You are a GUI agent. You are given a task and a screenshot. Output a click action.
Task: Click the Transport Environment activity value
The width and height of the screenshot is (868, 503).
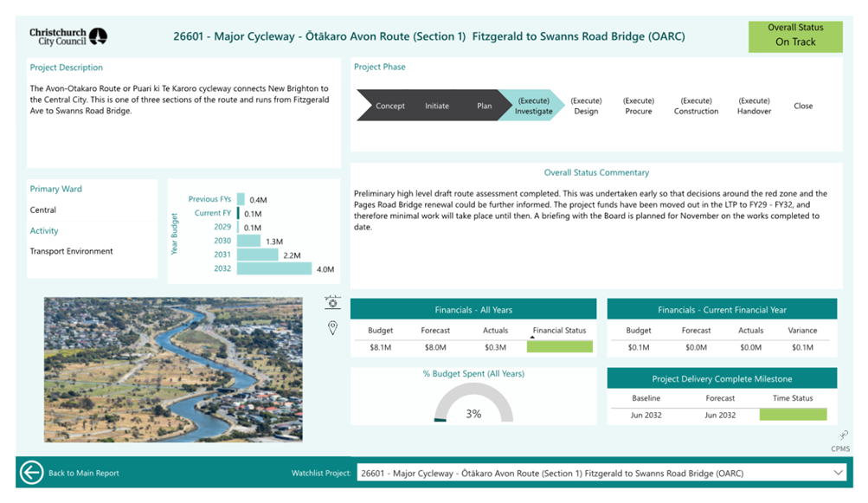click(x=71, y=251)
